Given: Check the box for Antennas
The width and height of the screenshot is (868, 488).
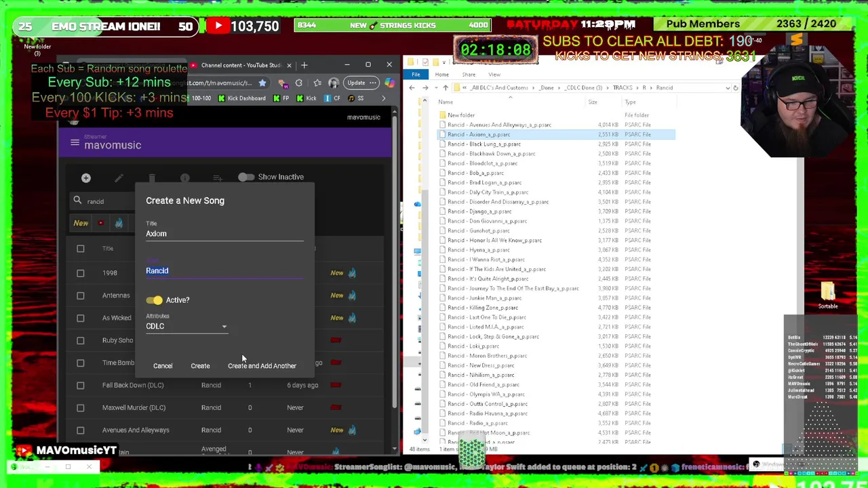Looking at the screenshot, I should (80, 296).
